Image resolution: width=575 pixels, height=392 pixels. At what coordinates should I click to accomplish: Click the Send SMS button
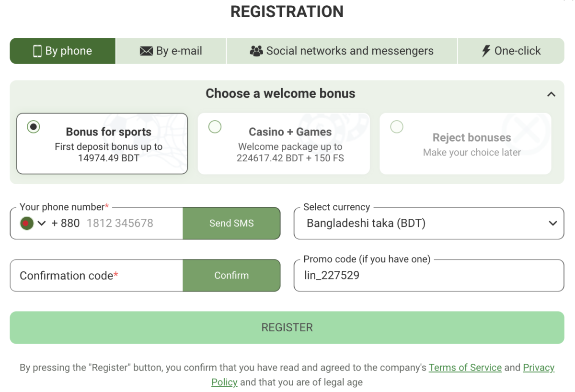click(x=231, y=223)
